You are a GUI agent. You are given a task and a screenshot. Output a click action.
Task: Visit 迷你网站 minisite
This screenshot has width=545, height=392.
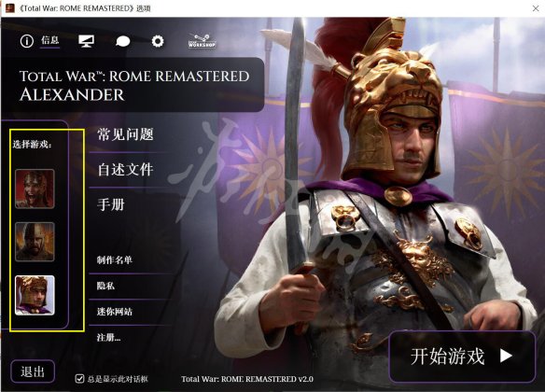tap(115, 312)
